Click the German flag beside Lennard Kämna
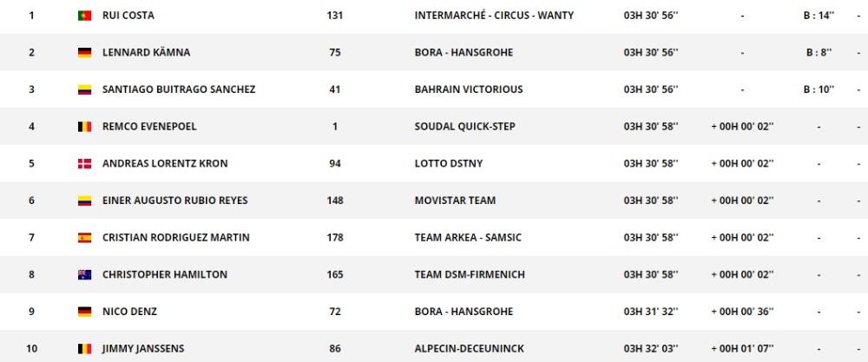Image resolution: width=868 pixels, height=362 pixels. click(x=84, y=53)
